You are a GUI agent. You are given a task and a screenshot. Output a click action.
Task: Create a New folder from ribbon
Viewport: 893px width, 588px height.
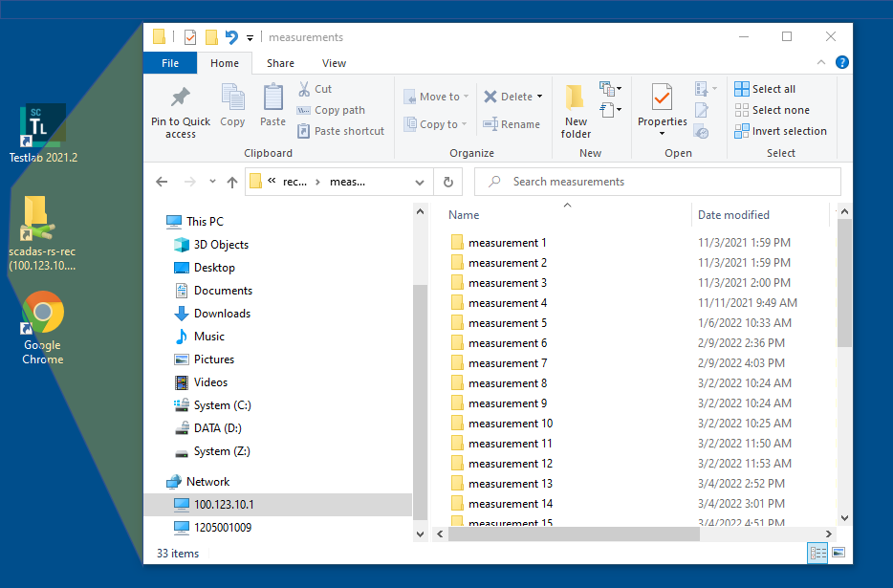[x=576, y=110]
